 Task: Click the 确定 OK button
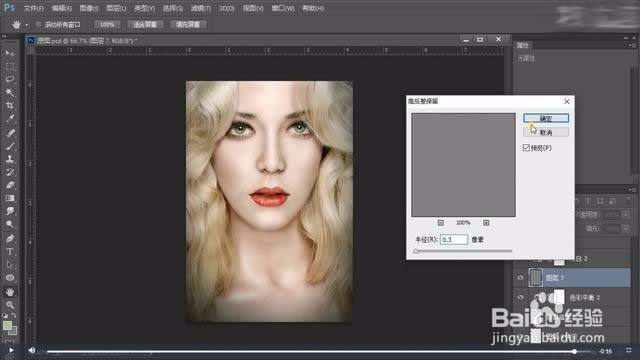tap(546, 118)
